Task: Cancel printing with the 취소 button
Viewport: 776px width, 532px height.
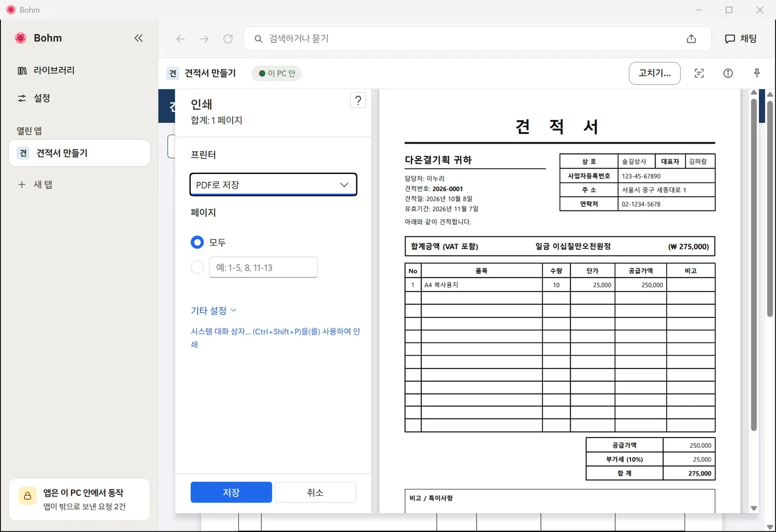Action: [x=315, y=493]
